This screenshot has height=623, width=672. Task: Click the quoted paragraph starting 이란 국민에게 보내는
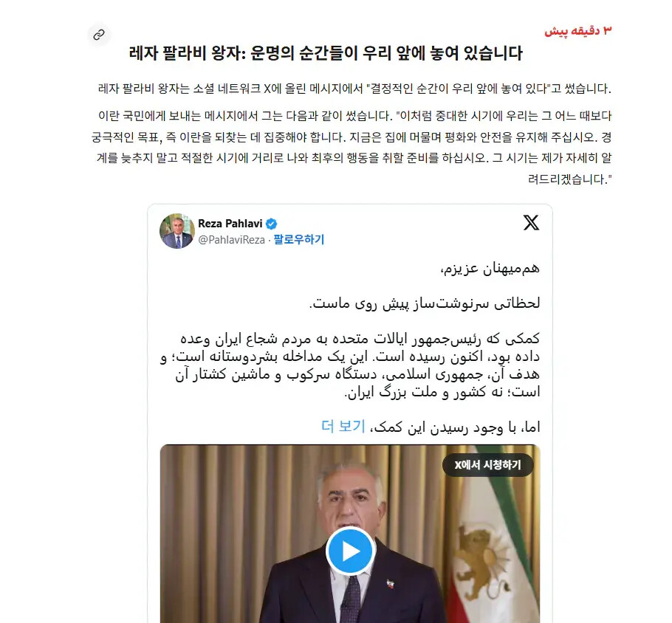click(352, 148)
